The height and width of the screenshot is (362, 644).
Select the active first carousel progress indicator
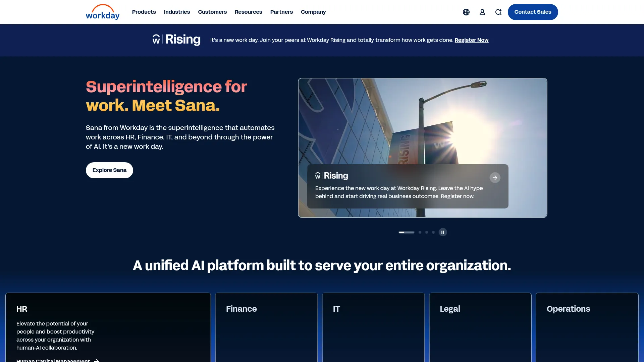(x=407, y=232)
